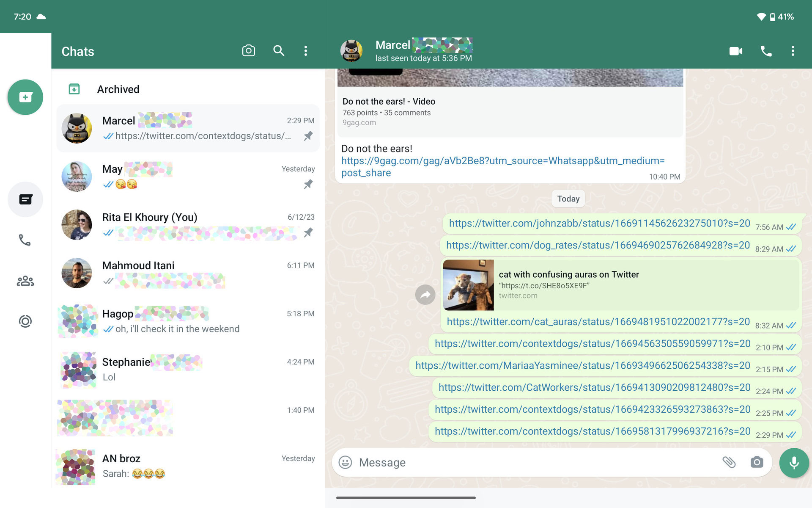Viewport: 812px width, 508px height.
Task: Open the conversation options menu
Action: pyautogui.click(x=793, y=51)
